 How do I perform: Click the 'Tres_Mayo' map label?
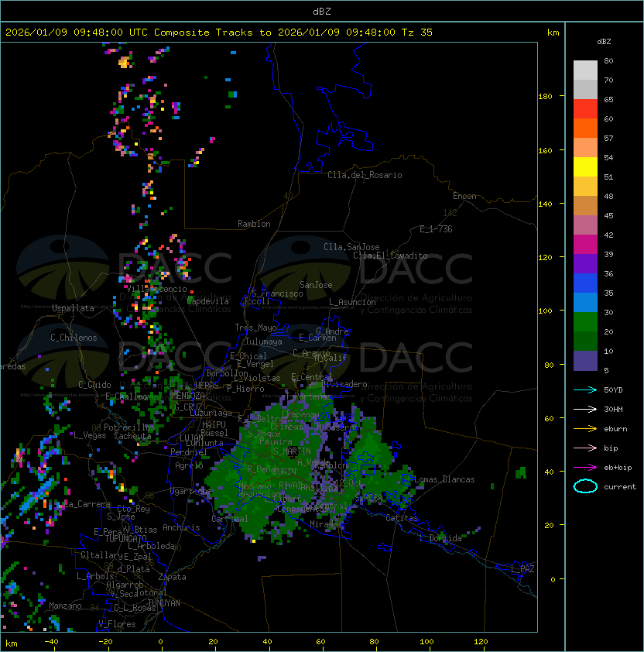click(255, 328)
